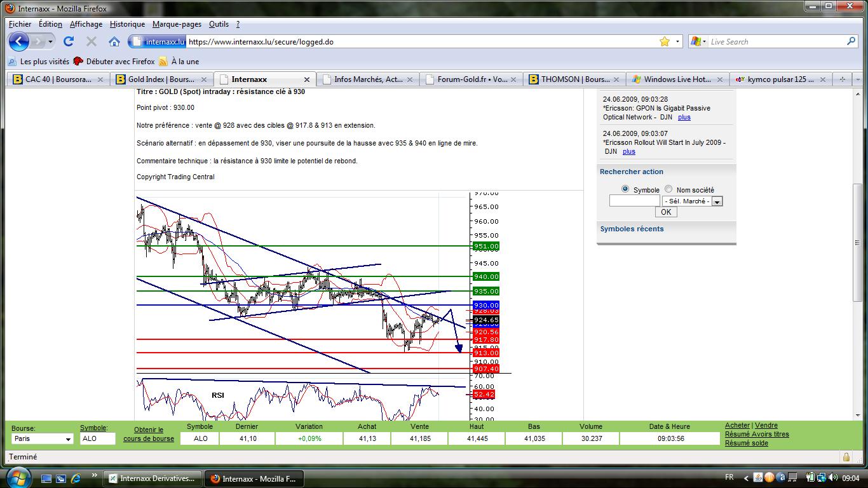Open 'plus' link for GPON news
Viewport: 868px width, 488px height.
pos(684,117)
